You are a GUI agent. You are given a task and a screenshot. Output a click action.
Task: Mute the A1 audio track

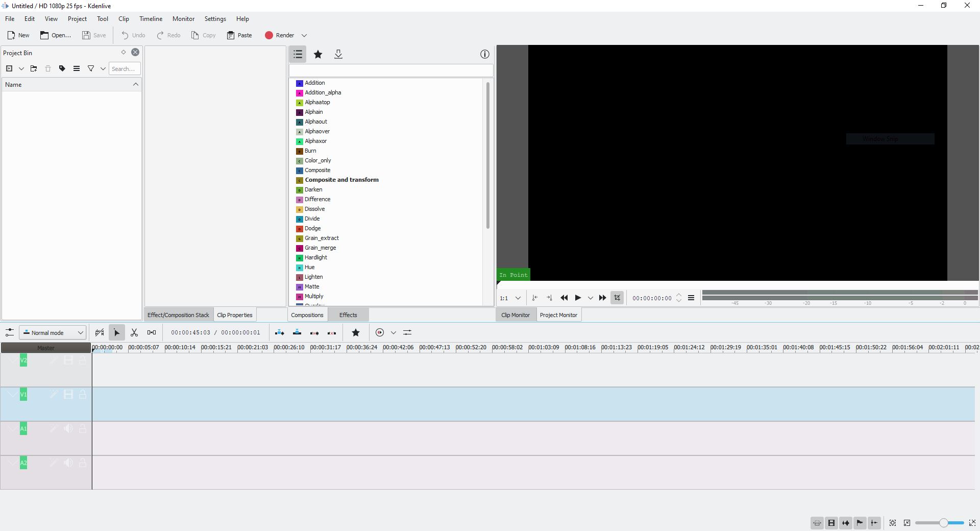[x=68, y=429]
